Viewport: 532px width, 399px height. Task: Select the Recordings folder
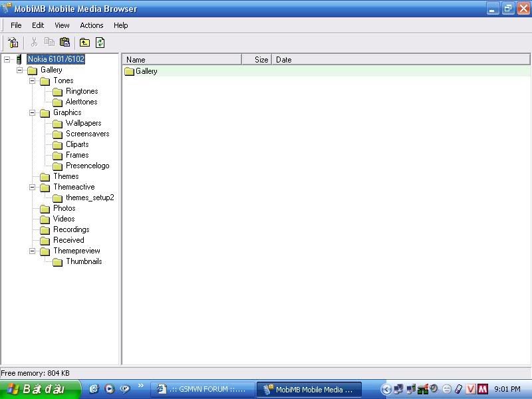[x=71, y=229]
